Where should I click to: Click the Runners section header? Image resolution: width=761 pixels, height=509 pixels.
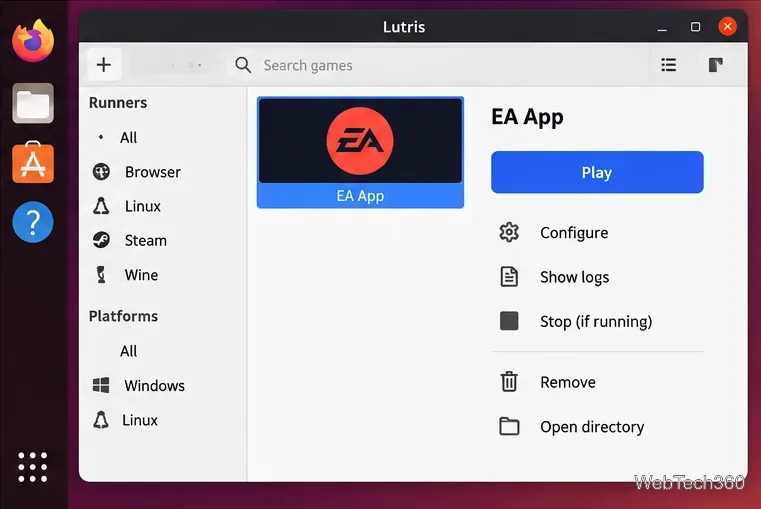(118, 103)
